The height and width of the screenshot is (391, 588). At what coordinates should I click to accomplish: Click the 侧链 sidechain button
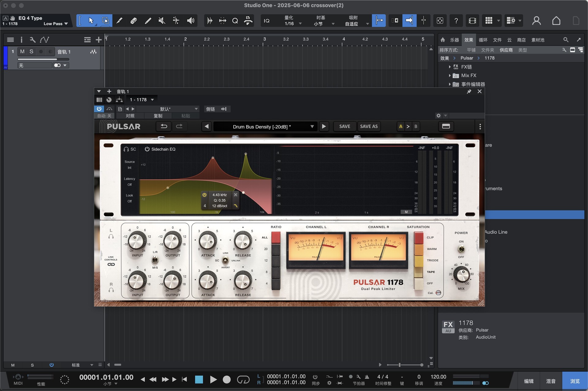click(x=217, y=109)
